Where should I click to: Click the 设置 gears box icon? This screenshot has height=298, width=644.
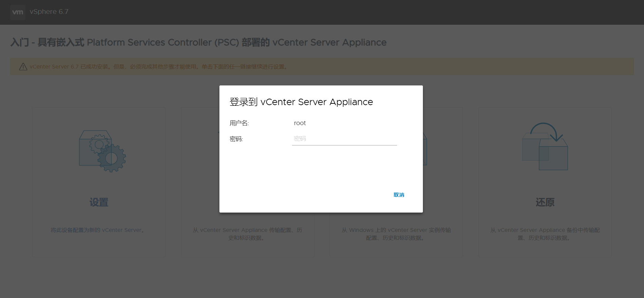pyautogui.click(x=102, y=151)
